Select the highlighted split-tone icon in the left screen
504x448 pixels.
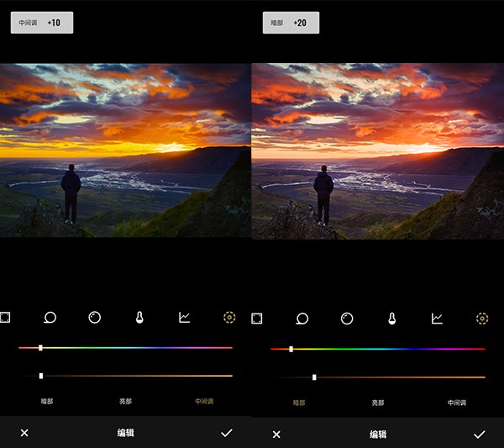pyautogui.click(x=229, y=318)
